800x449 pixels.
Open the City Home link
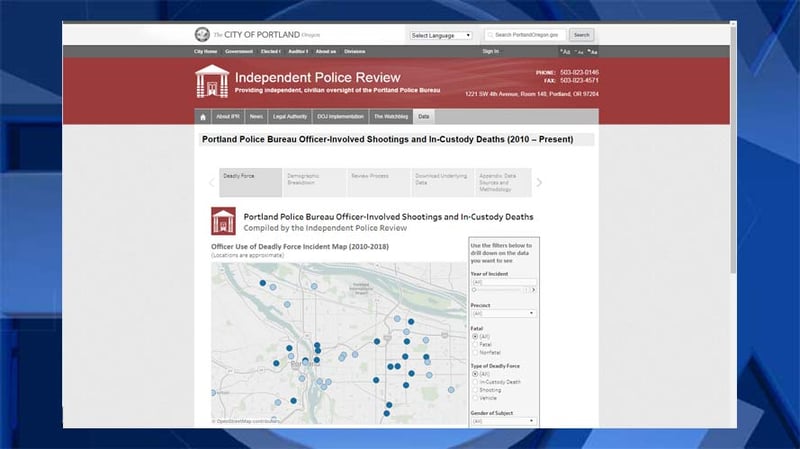point(205,52)
